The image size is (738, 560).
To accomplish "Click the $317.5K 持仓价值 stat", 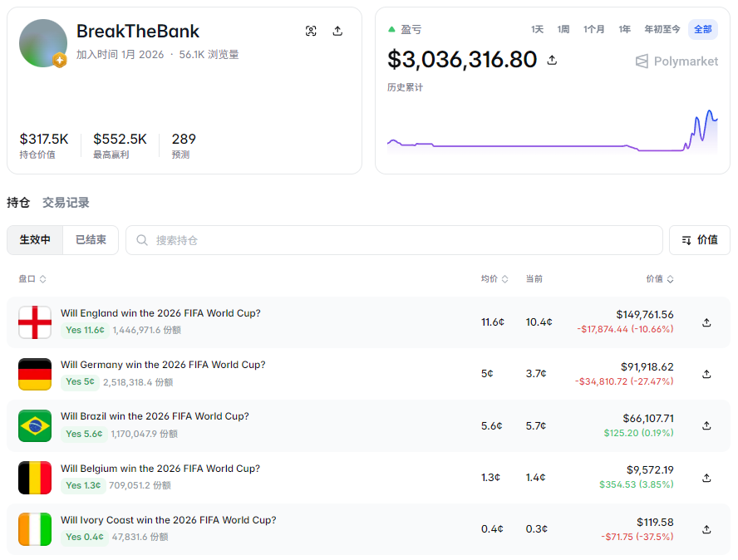I will 44,145.
